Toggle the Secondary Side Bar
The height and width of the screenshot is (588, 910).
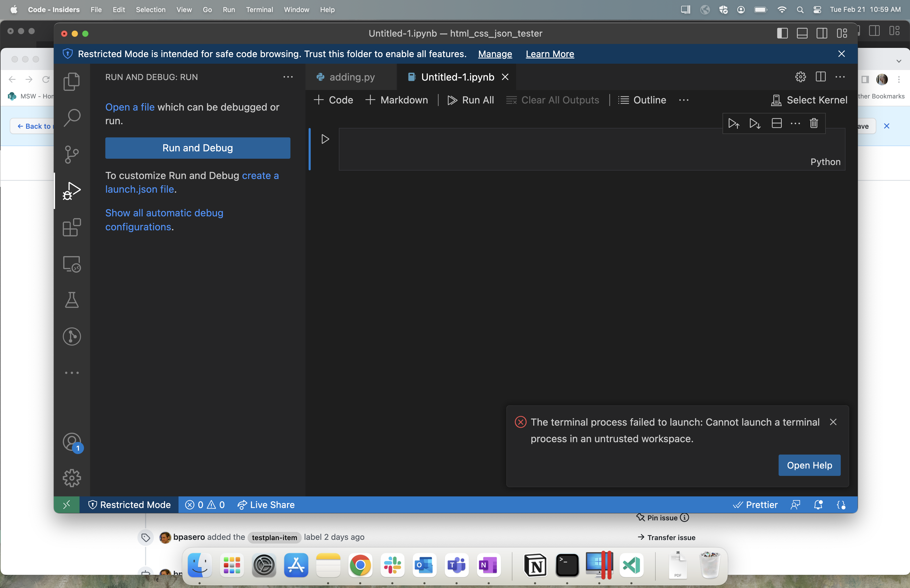(822, 33)
